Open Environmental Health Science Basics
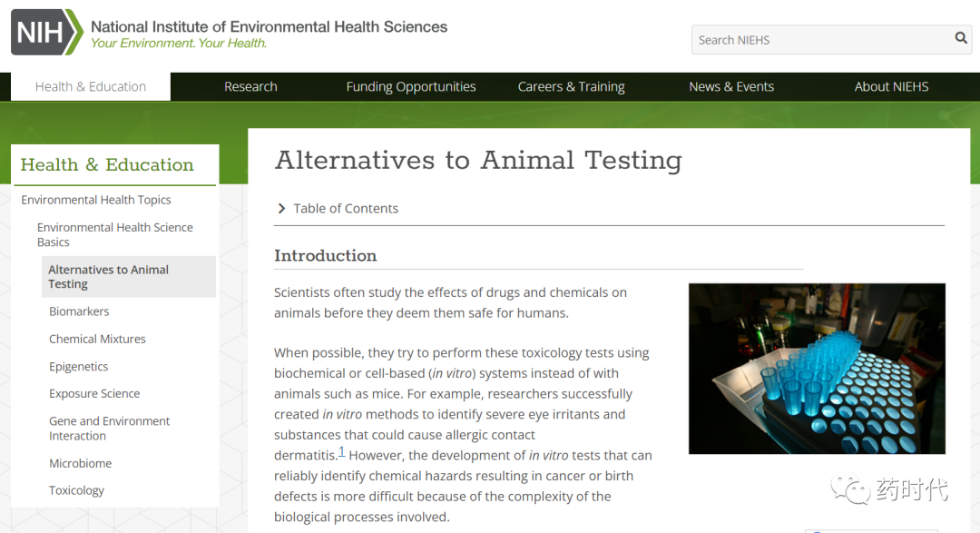The image size is (980, 533). 115,234
